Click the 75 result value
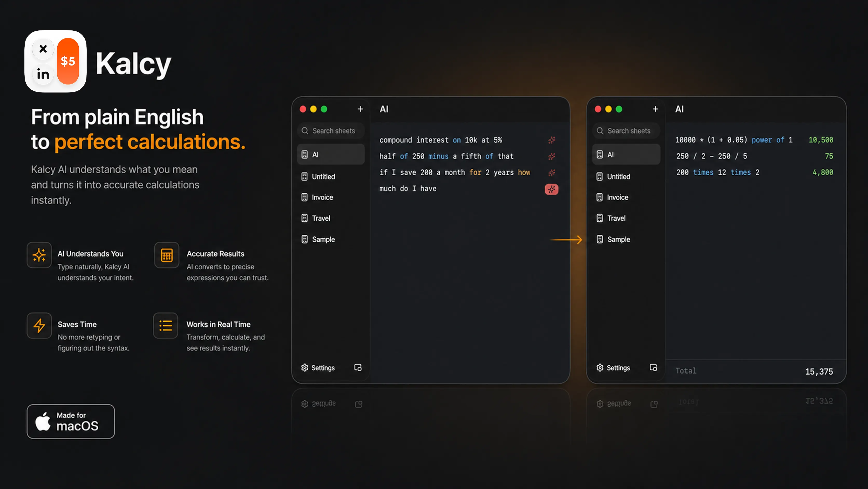 pos(829,156)
